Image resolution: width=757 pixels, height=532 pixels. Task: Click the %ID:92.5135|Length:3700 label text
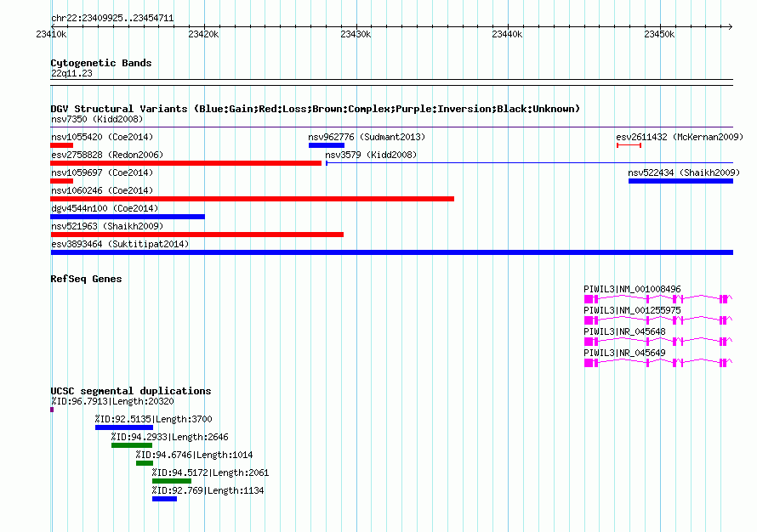coord(153,419)
